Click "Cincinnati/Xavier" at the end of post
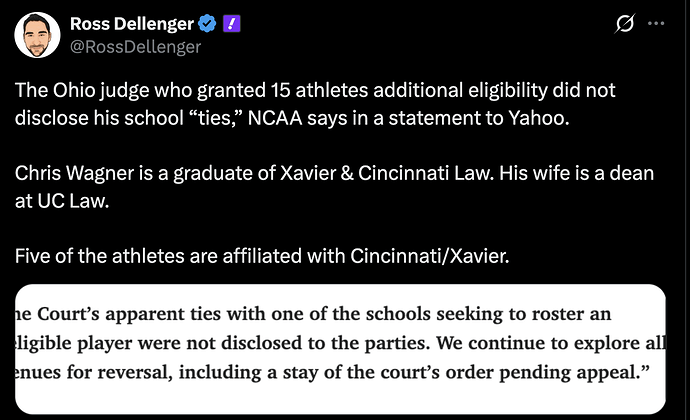Viewport: 690px width, 420px height. tap(430, 256)
